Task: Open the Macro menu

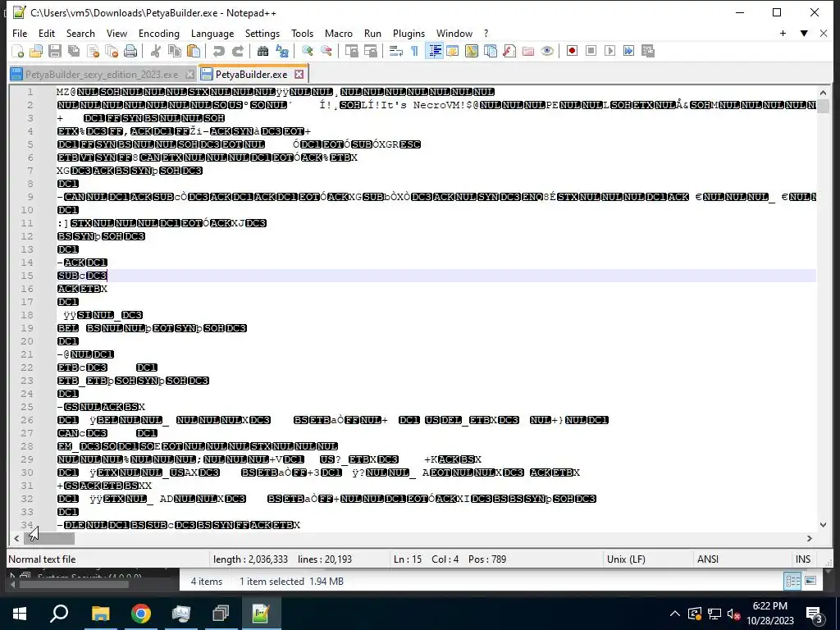Action: coord(339,33)
